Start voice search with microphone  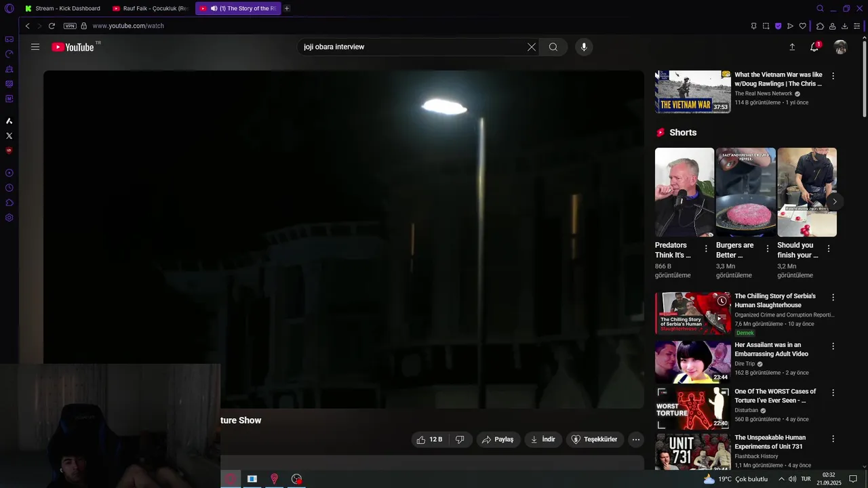point(584,47)
